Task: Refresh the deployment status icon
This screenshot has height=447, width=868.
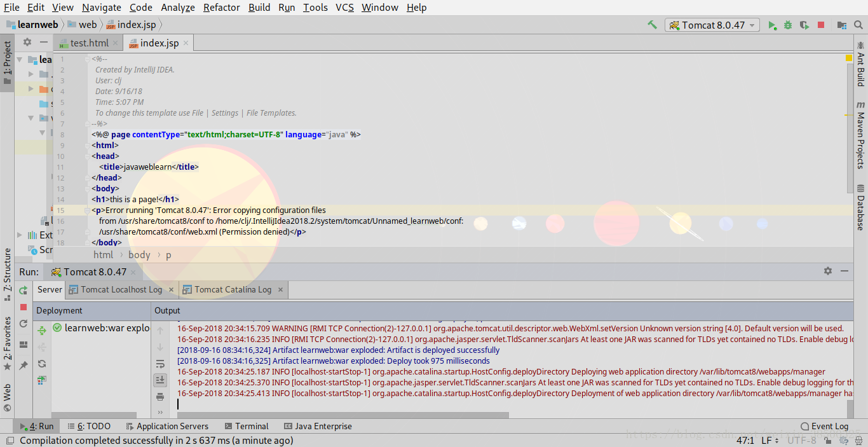Action: click(42, 364)
